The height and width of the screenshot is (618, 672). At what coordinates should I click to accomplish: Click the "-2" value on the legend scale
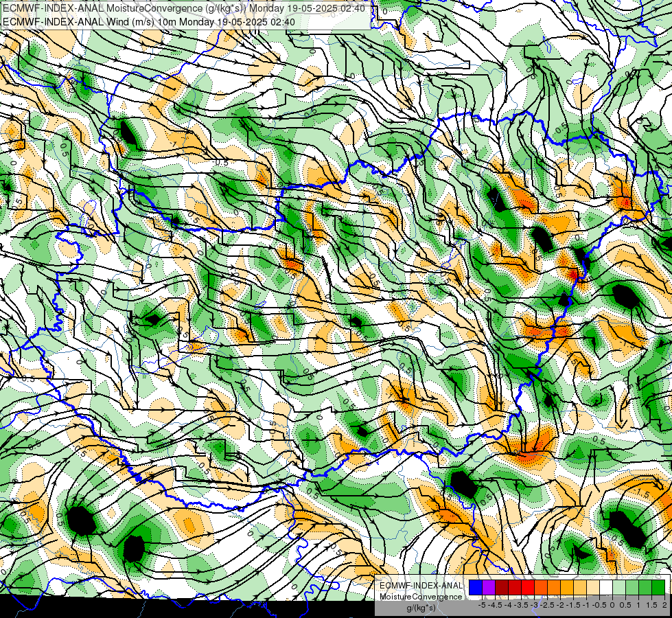(560, 605)
